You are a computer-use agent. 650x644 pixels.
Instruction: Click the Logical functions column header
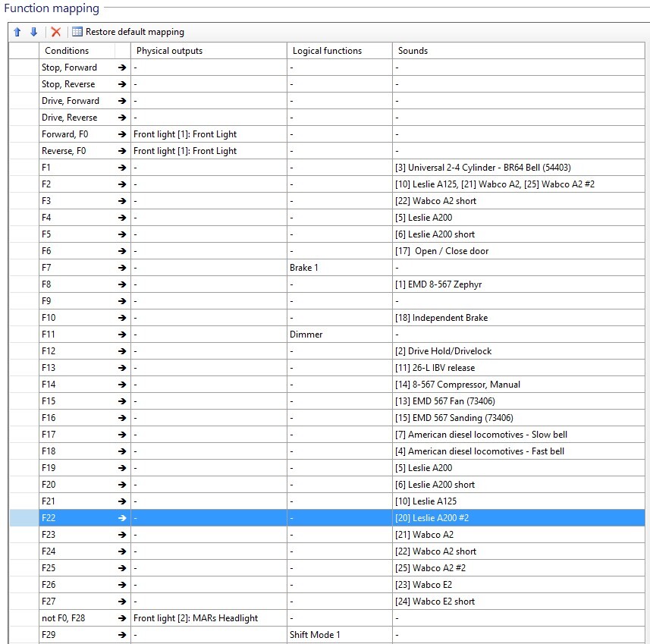325,51
